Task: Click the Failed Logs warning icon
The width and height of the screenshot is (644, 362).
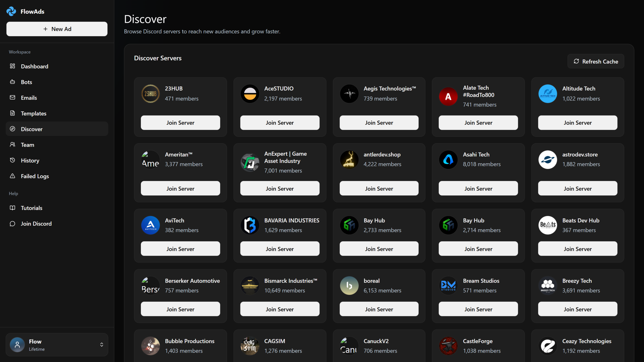Action: [12, 176]
